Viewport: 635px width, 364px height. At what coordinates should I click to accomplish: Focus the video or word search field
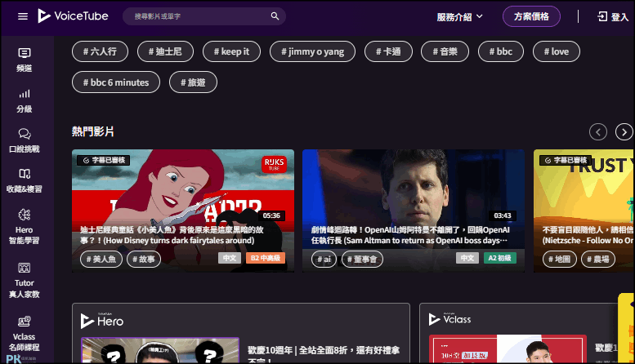click(x=204, y=16)
